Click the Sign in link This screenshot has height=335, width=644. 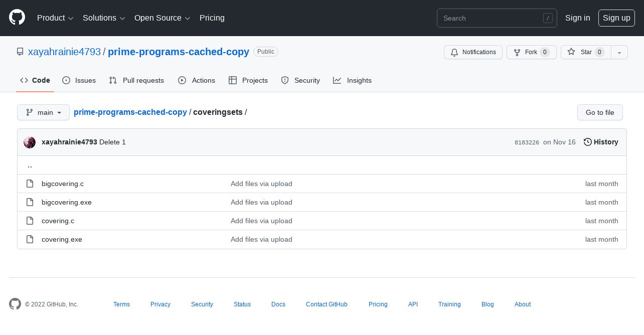click(578, 18)
